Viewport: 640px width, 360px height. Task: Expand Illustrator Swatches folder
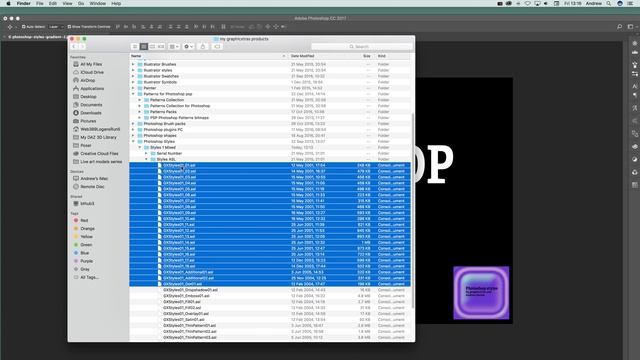133,76
